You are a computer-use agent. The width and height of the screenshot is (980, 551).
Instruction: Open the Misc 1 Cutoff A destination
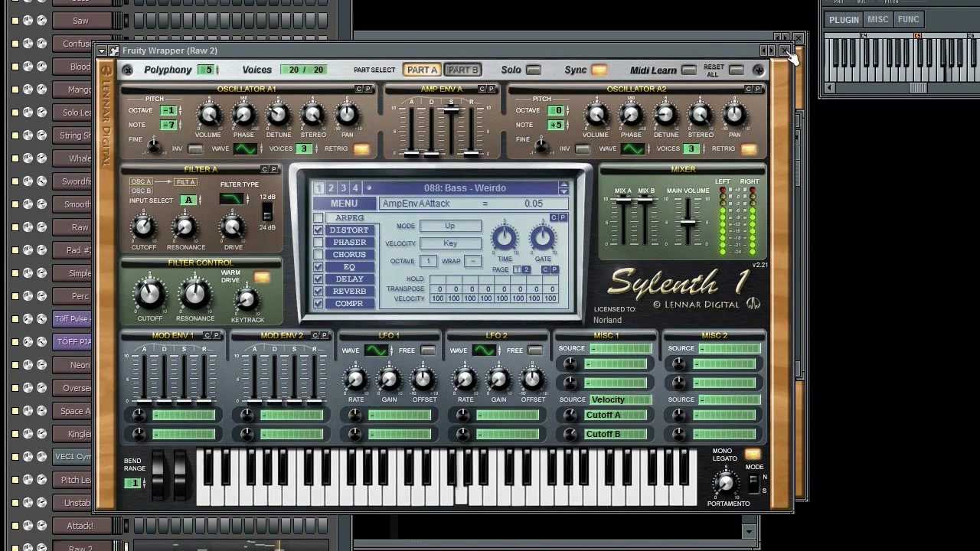point(616,415)
